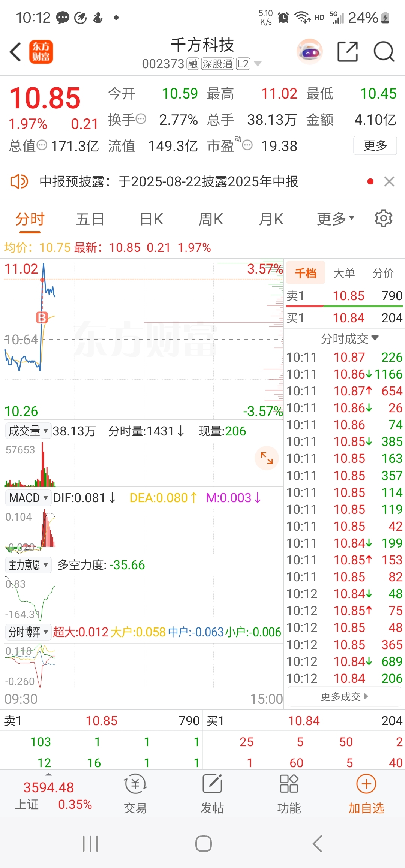Image resolution: width=405 pixels, height=868 pixels.
Task: Tap Android recent apps button
Action: pos(90,844)
